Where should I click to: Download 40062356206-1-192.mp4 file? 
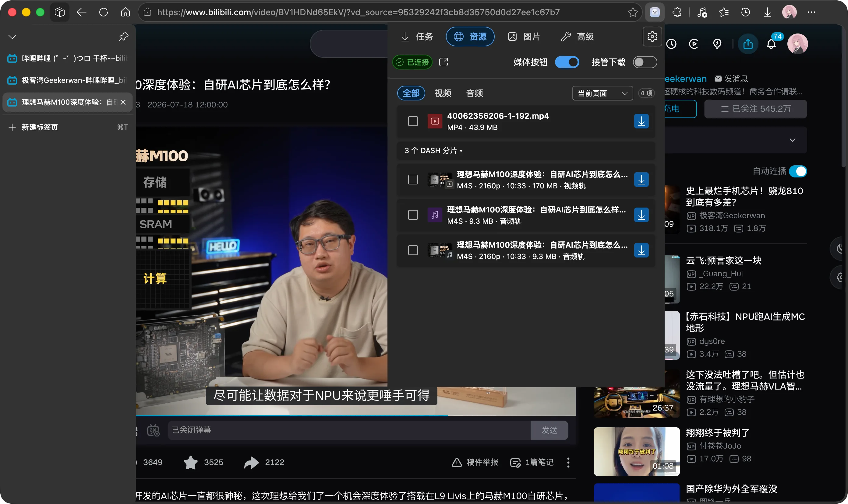tap(641, 121)
